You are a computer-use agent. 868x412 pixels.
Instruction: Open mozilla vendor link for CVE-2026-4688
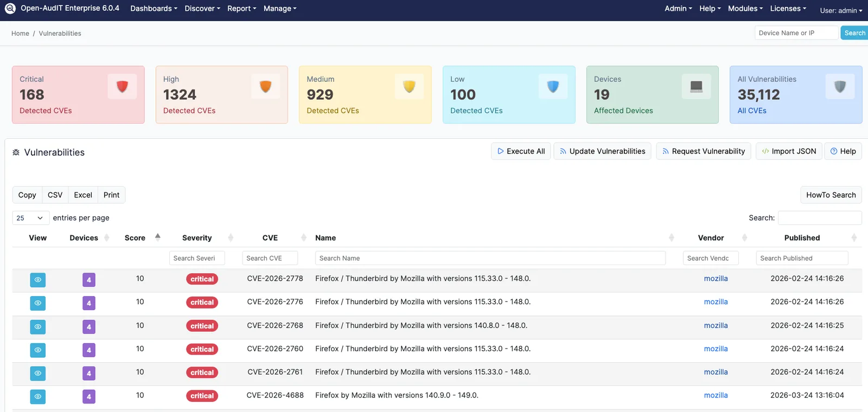tap(716, 396)
